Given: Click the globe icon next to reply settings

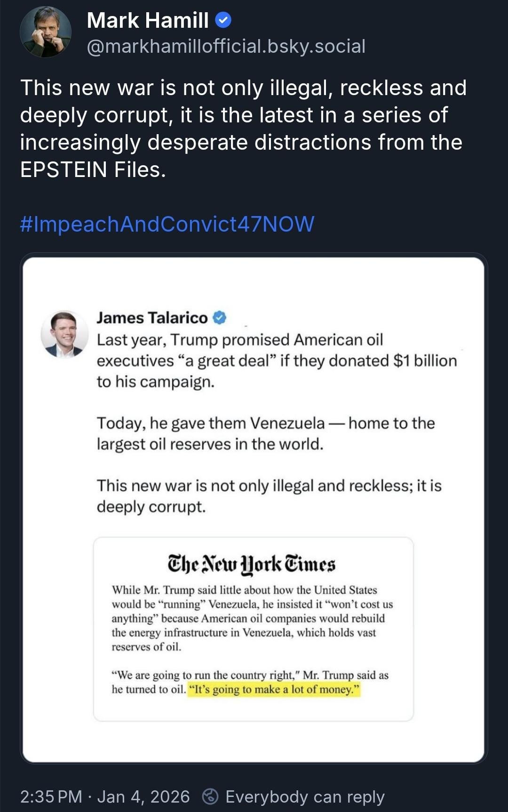Looking at the screenshot, I should click(x=210, y=796).
